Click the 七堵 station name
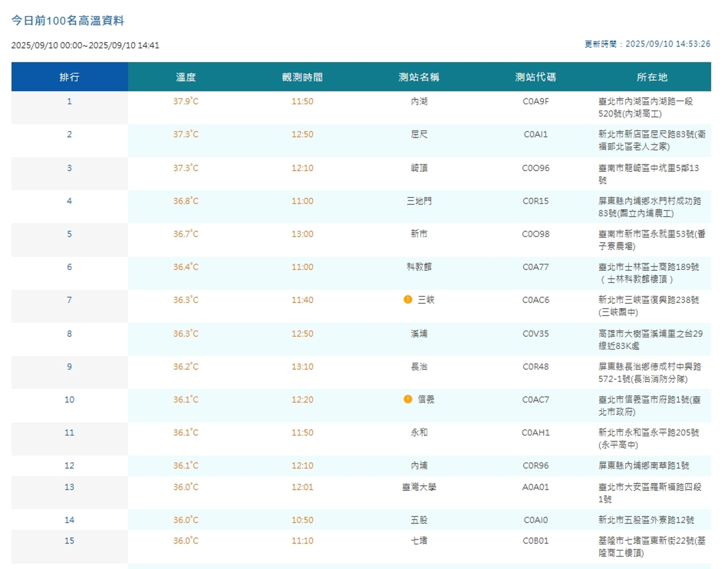Viewport: 728px width, 569px height. (419, 541)
